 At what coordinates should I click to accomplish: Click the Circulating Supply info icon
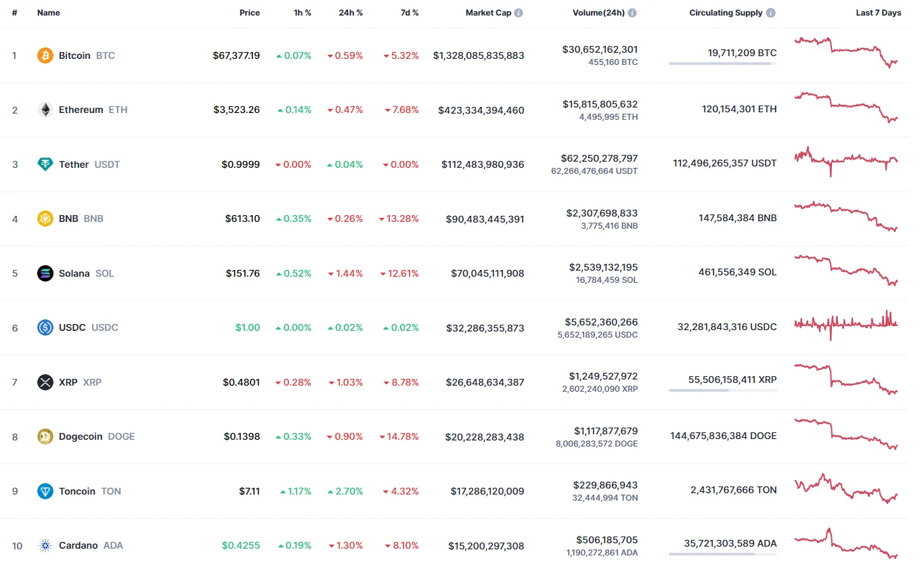771,13
